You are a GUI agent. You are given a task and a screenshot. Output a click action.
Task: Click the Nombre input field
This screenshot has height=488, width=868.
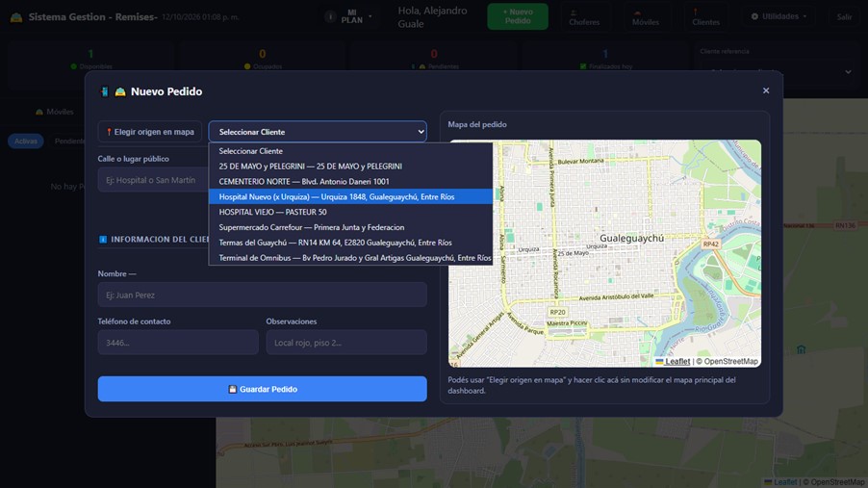click(x=263, y=295)
